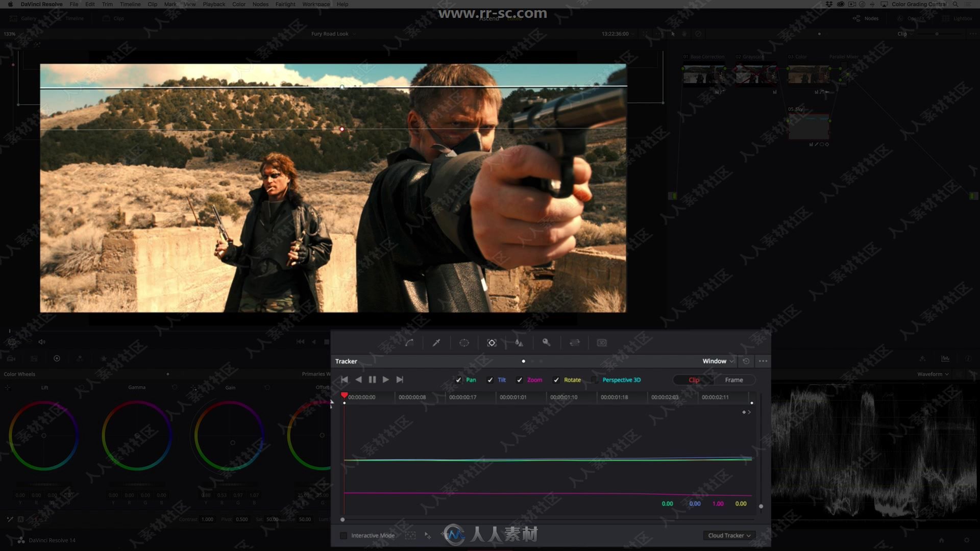This screenshot has height=551, width=980.
Task: Expand the Fury Road Look timeline dropdown
Action: tap(334, 34)
